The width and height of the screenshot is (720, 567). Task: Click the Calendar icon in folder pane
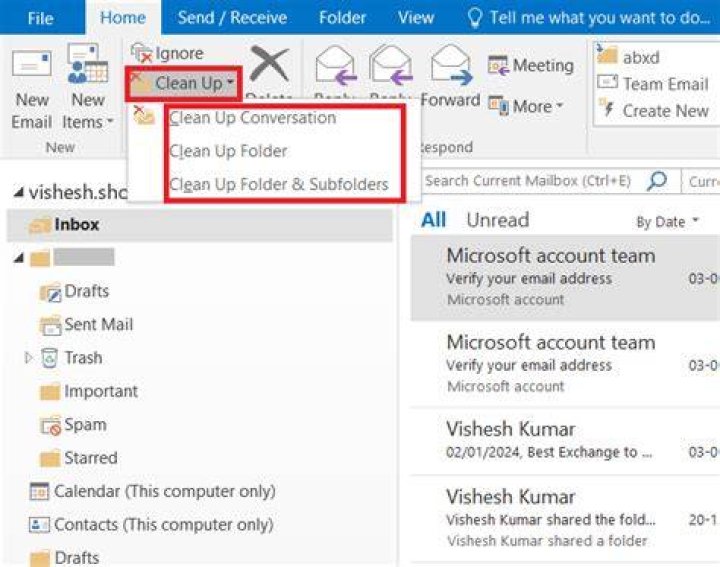[39, 491]
